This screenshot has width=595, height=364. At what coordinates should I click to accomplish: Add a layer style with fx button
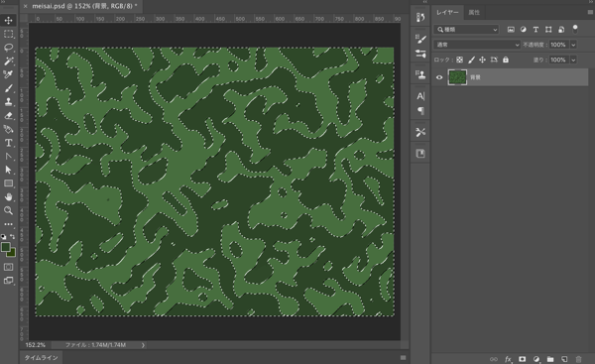click(508, 359)
